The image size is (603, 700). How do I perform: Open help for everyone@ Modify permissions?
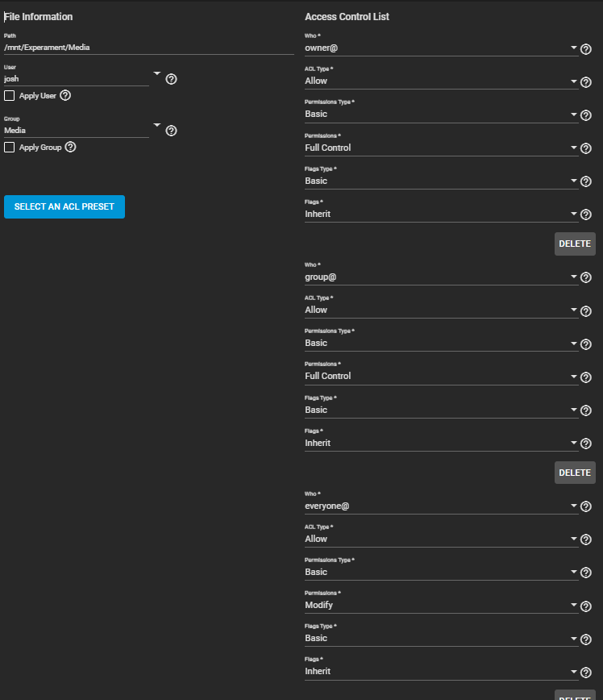coord(586,606)
